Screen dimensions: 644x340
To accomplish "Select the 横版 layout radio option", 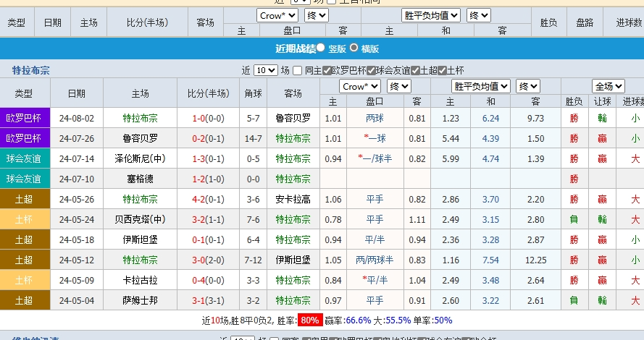I will tap(354, 48).
